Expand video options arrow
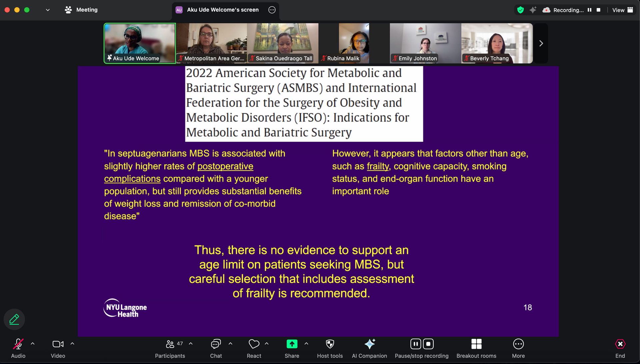Screen dimensions: 640x364 point(72,343)
